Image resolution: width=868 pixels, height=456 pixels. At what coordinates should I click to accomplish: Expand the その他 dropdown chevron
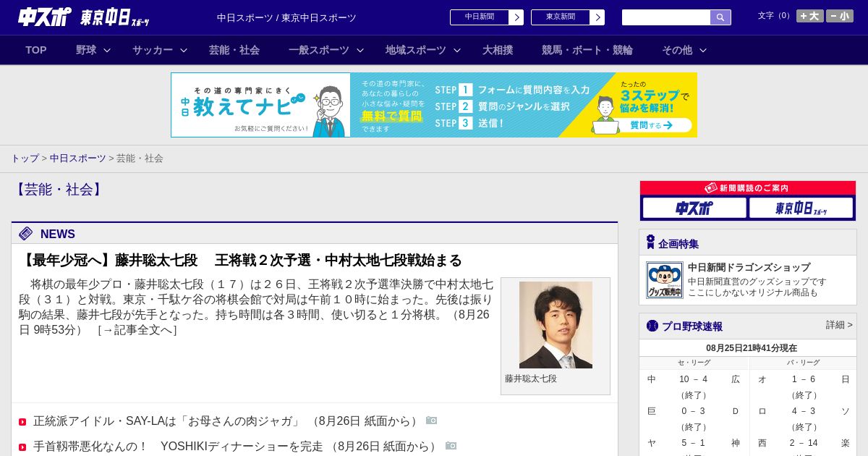[703, 51]
